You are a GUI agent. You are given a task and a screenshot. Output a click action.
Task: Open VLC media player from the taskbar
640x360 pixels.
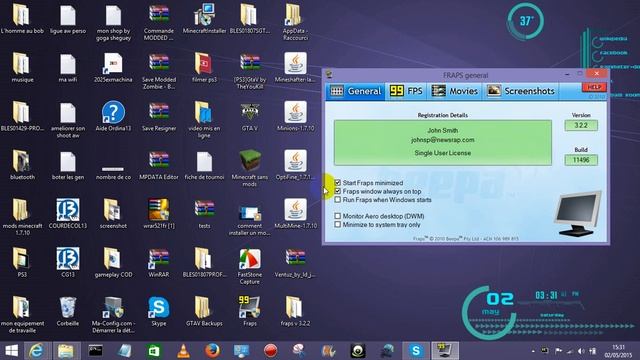[x=183, y=351]
